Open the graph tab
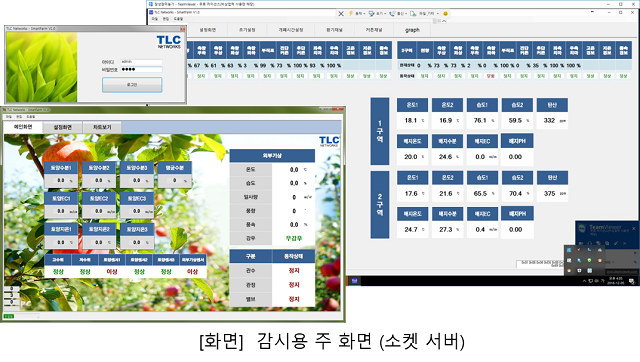 click(412, 30)
